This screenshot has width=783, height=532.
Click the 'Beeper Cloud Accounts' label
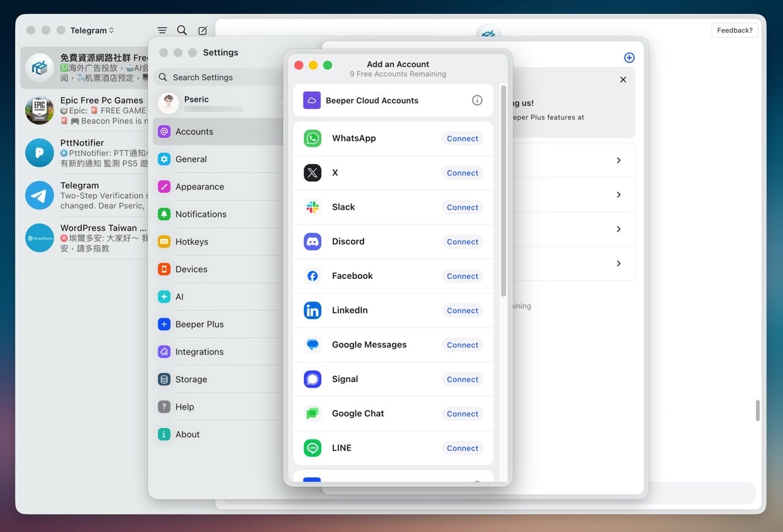pyautogui.click(x=372, y=100)
